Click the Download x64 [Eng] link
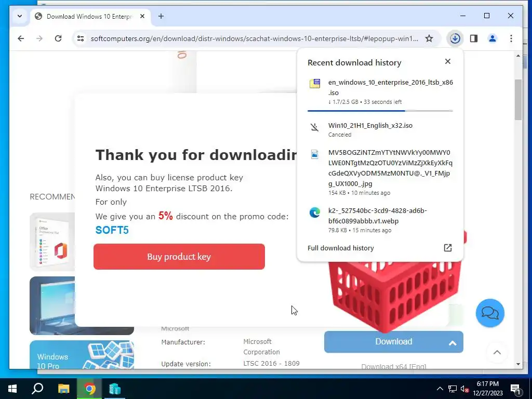 pos(394,366)
